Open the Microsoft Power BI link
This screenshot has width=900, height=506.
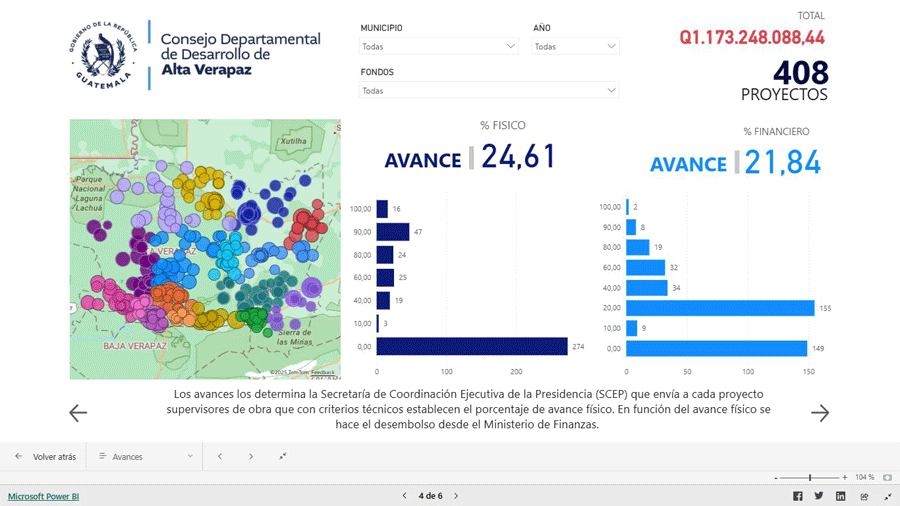[44, 496]
